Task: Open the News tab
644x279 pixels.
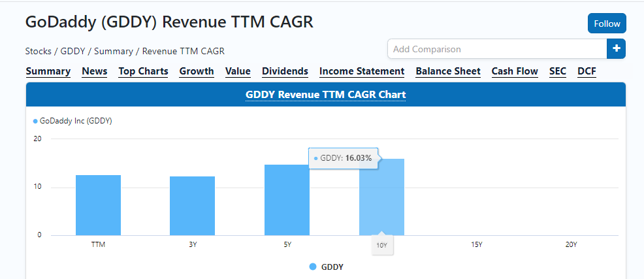Action: pyautogui.click(x=95, y=71)
